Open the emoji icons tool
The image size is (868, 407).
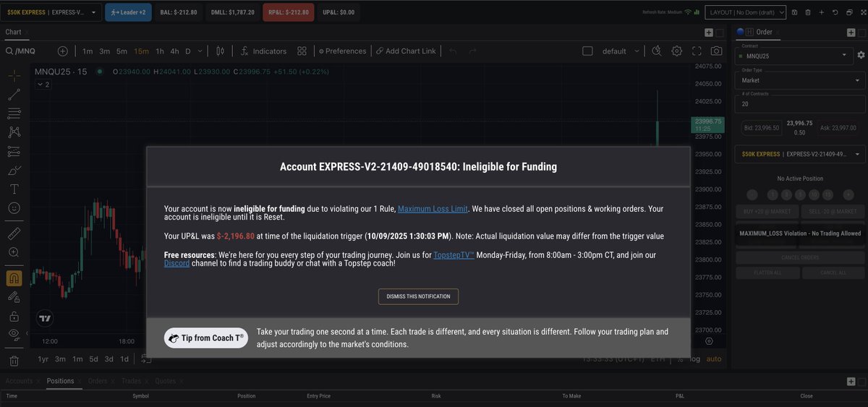(14, 208)
